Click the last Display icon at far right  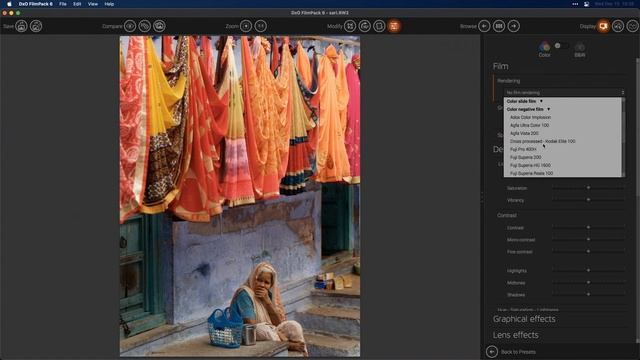(x=633, y=26)
